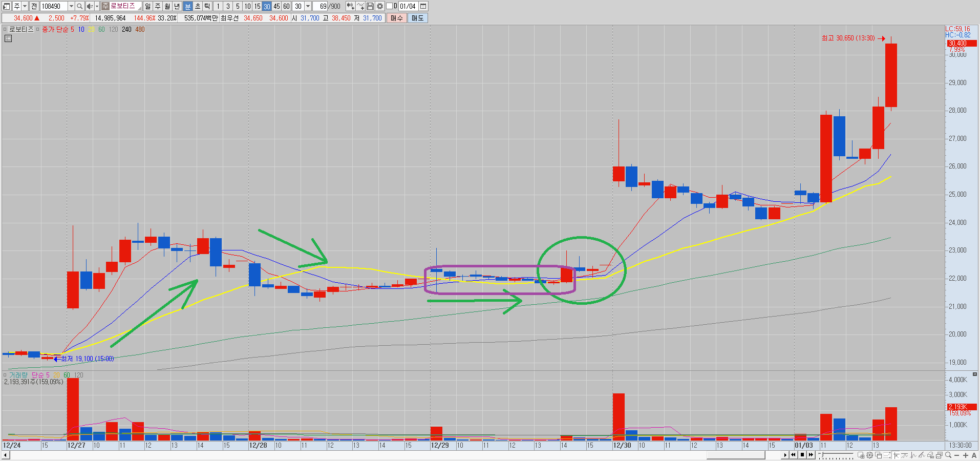The width and height of the screenshot is (980, 461).
Task: Select the 3 minute interval button
Action: (228, 6)
